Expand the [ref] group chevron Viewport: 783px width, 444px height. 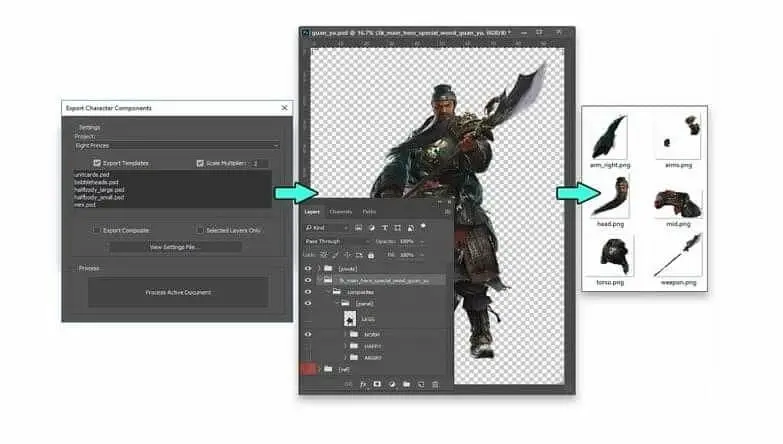click(320, 370)
